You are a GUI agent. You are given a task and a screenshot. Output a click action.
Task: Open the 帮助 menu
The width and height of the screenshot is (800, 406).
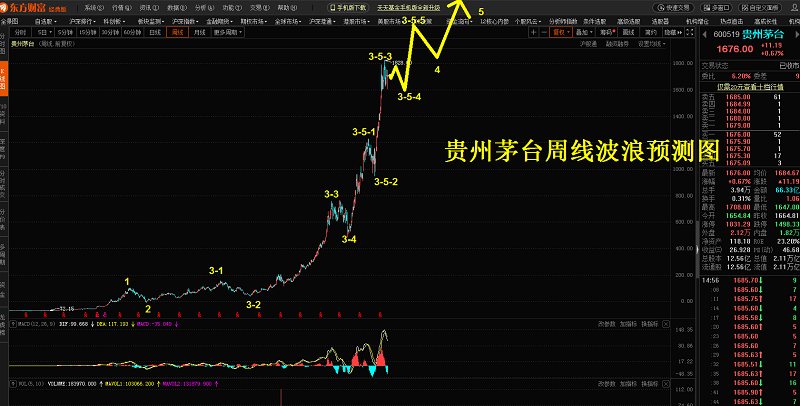coord(287,8)
